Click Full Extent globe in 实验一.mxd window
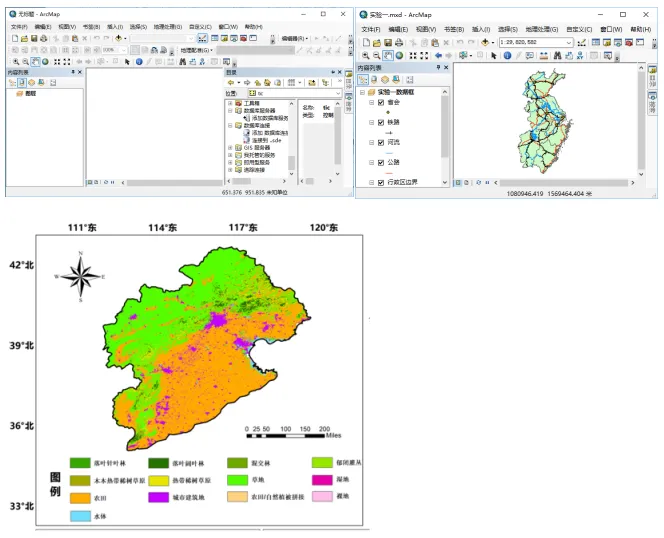 (x=399, y=55)
